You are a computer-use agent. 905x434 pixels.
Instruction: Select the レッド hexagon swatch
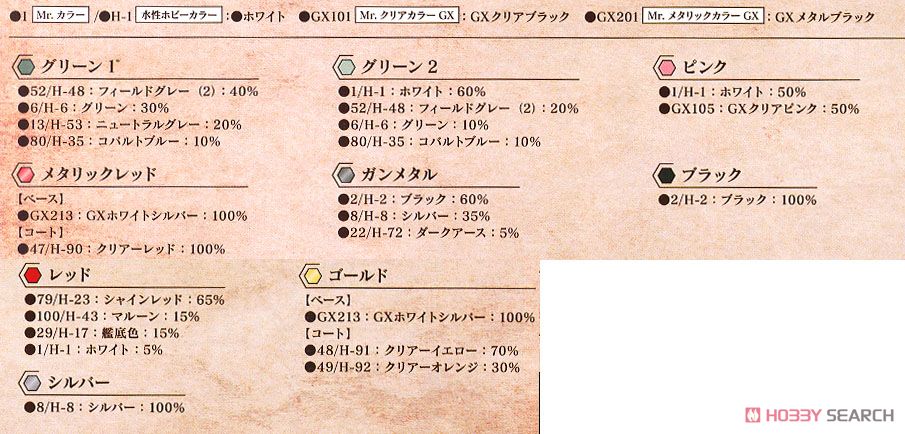pos(33,275)
